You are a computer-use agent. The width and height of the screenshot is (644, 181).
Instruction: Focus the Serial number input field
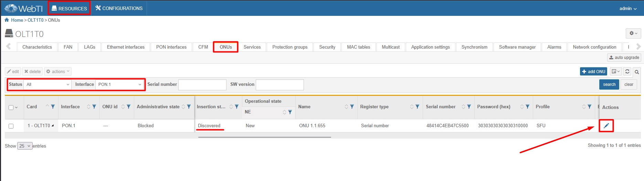click(x=202, y=85)
